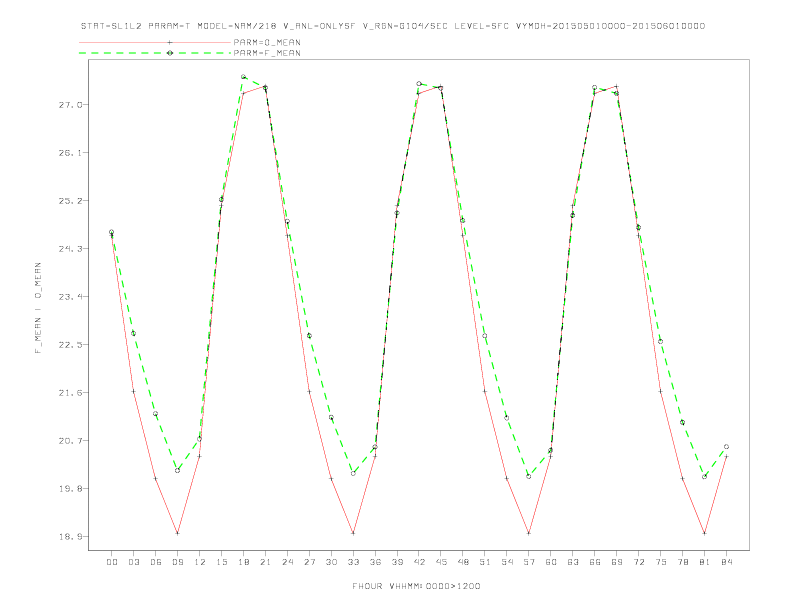Click x-axis tick label 18
The height and width of the screenshot is (612, 792).
coord(243,562)
